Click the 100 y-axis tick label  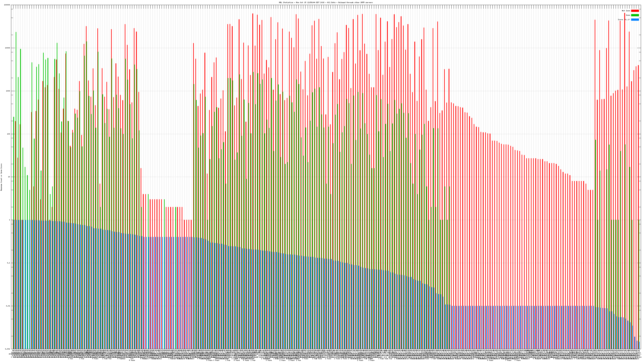coord(9,134)
